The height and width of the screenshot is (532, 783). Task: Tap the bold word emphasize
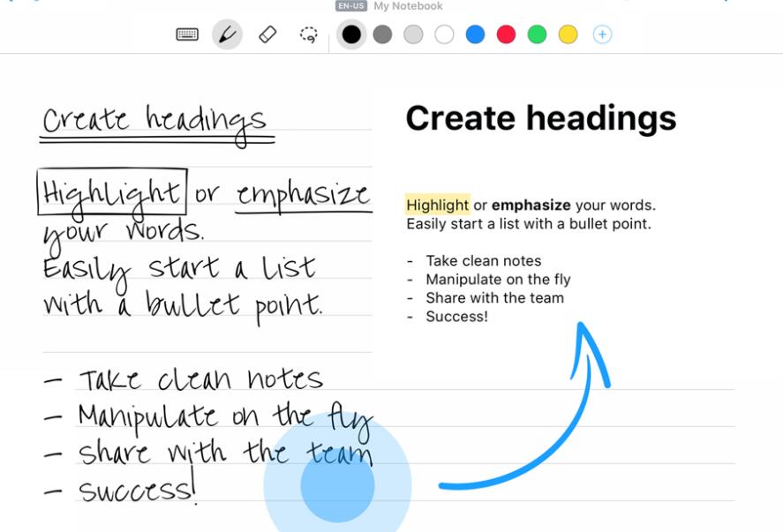[x=531, y=205]
